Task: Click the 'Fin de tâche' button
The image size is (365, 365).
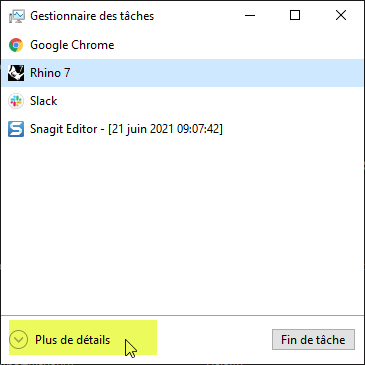Action: pos(313,340)
